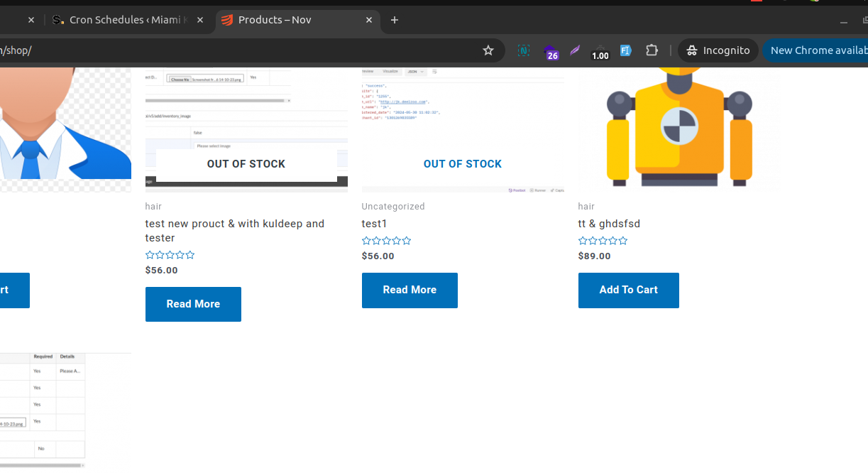Click the blue FI extension icon
This screenshot has height=473, width=868.
pyautogui.click(x=625, y=50)
